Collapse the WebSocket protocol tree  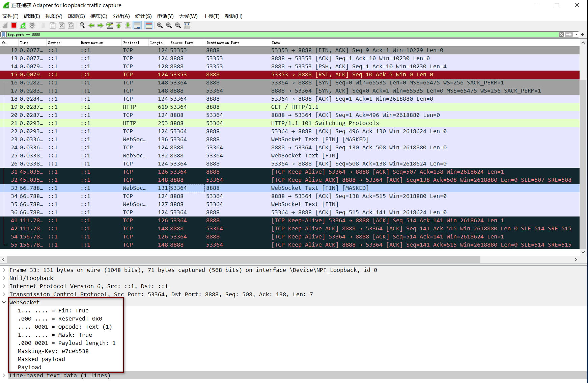[4, 302]
